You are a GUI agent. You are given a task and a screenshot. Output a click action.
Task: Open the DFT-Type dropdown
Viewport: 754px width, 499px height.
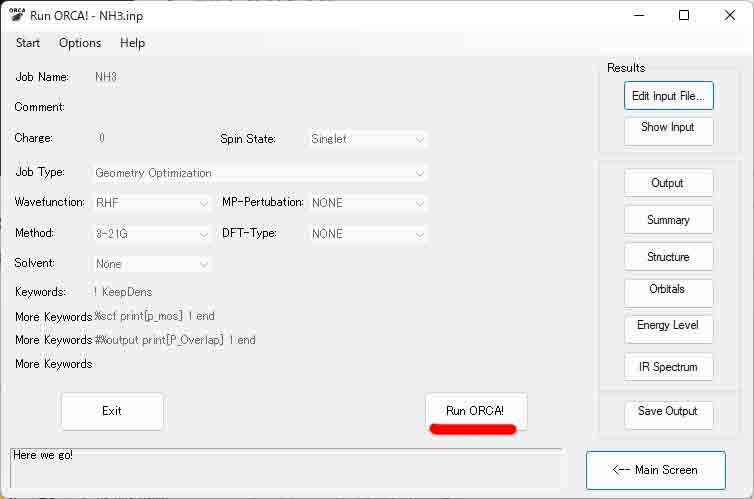(x=368, y=234)
